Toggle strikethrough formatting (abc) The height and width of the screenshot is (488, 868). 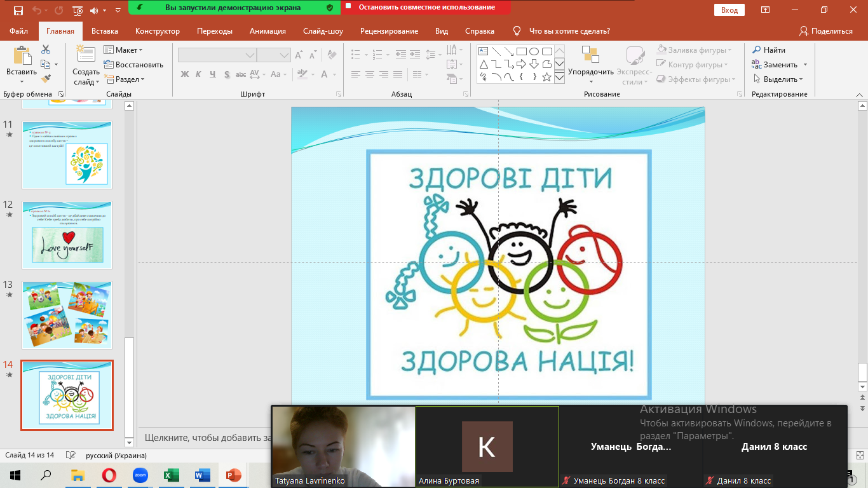click(x=240, y=74)
